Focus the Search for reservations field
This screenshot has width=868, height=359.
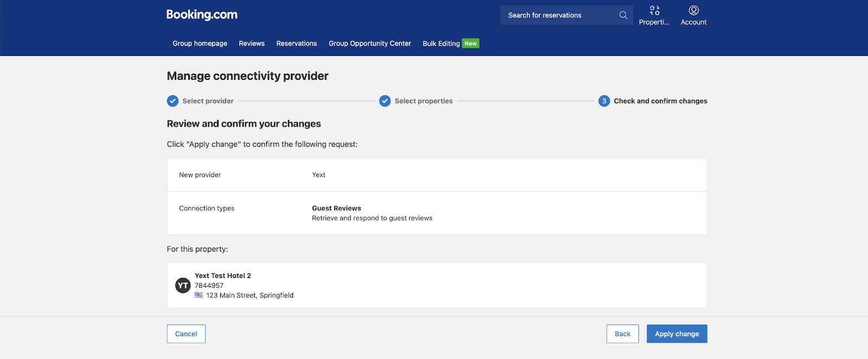coord(559,15)
